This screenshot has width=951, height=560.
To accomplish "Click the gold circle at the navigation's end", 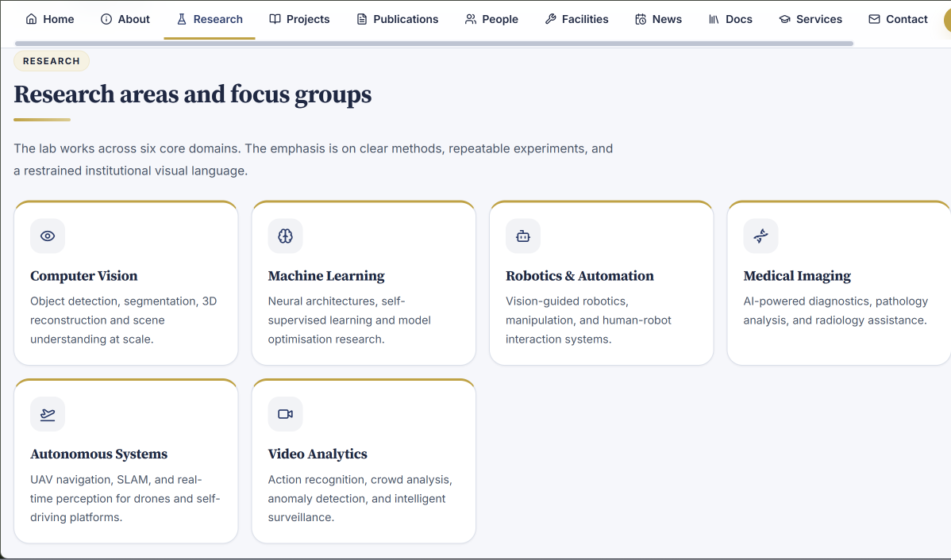I will [947, 20].
